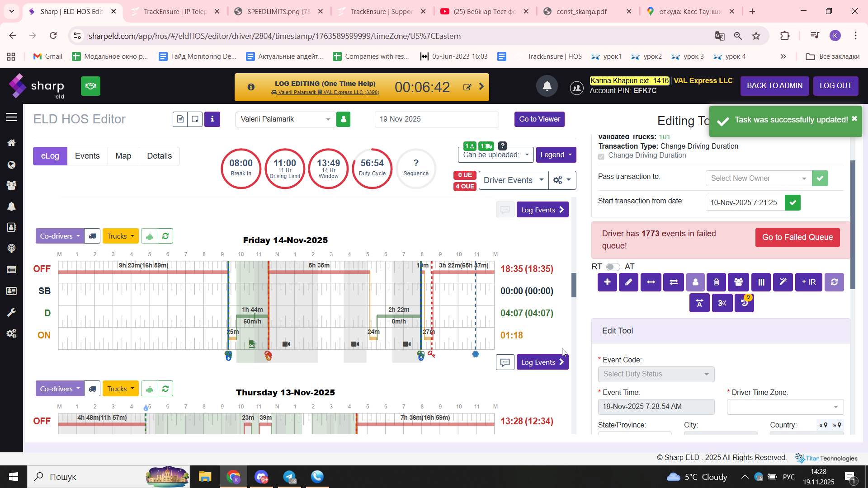Click the magic wand tool button
Screen dimensions: 868x488
point(783,282)
